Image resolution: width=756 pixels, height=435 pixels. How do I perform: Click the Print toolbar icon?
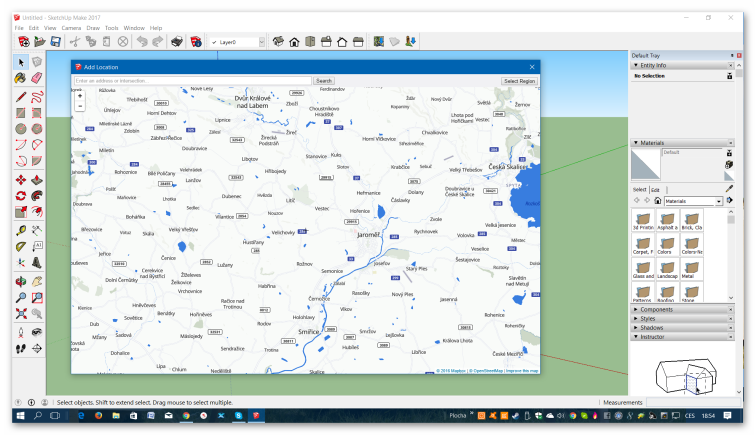coord(177,42)
